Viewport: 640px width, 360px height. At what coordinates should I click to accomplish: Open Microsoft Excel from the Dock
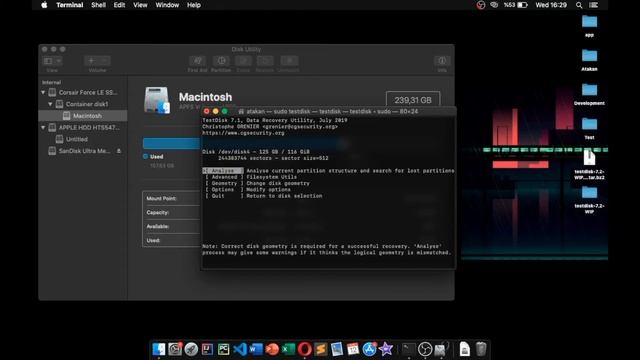[x=288, y=349]
